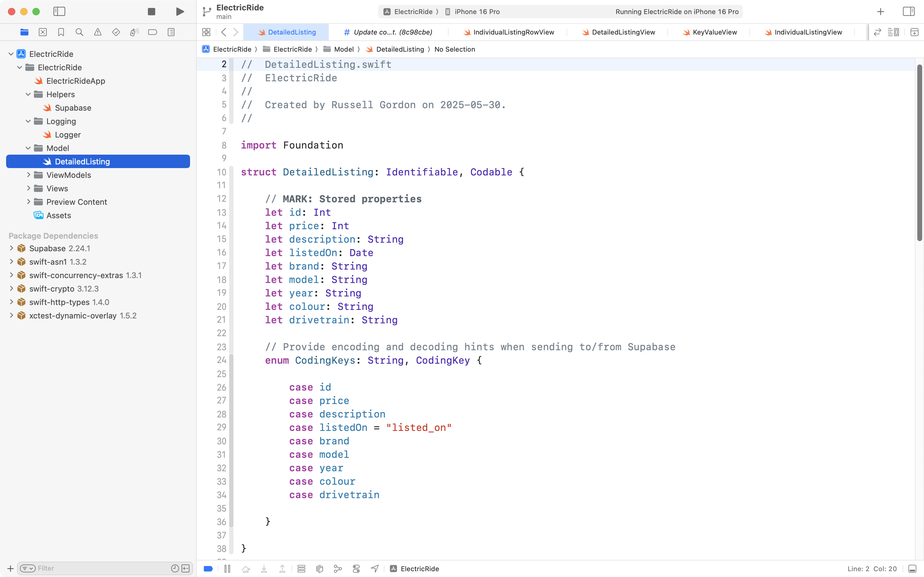This screenshot has height=577, width=924.
Task: Toggle the left navigator sidebar
Action: click(59, 11)
